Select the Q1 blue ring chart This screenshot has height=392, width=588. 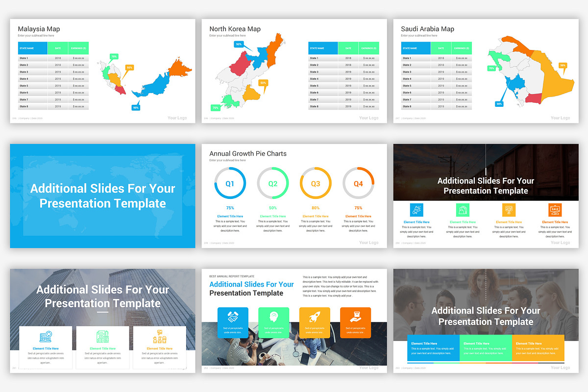pos(230,183)
